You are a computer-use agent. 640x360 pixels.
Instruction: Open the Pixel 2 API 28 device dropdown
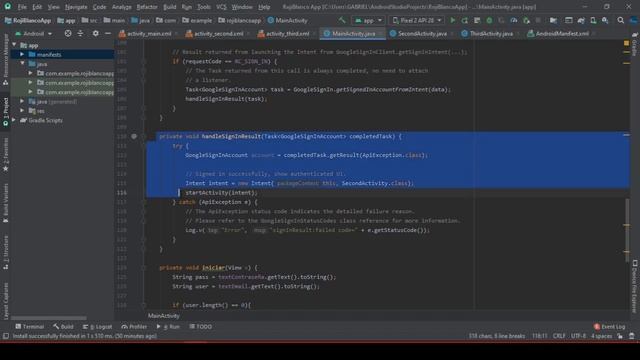click(x=417, y=20)
